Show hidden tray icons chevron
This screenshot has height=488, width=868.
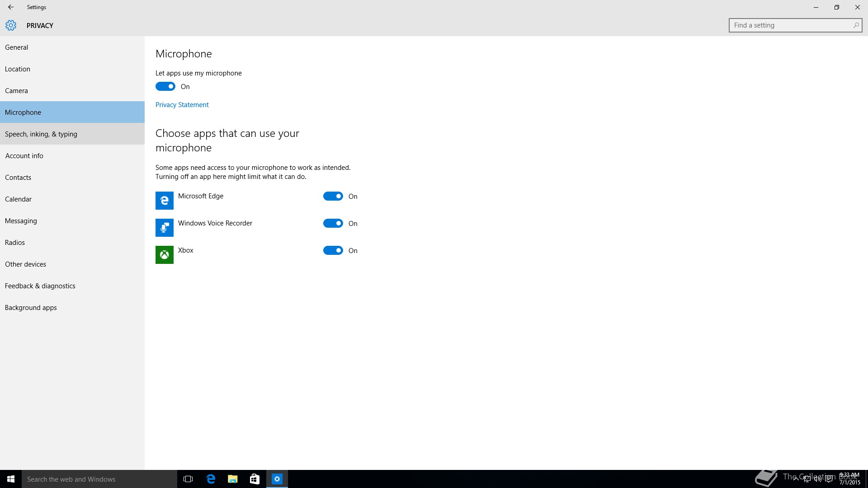pyautogui.click(x=796, y=479)
